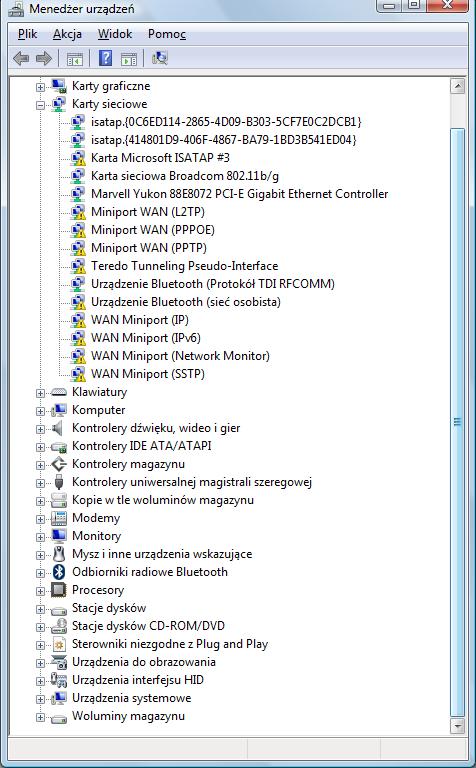Click the scan for hardware changes icon
The height and width of the screenshot is (768, 476).
tap(160, 58)
